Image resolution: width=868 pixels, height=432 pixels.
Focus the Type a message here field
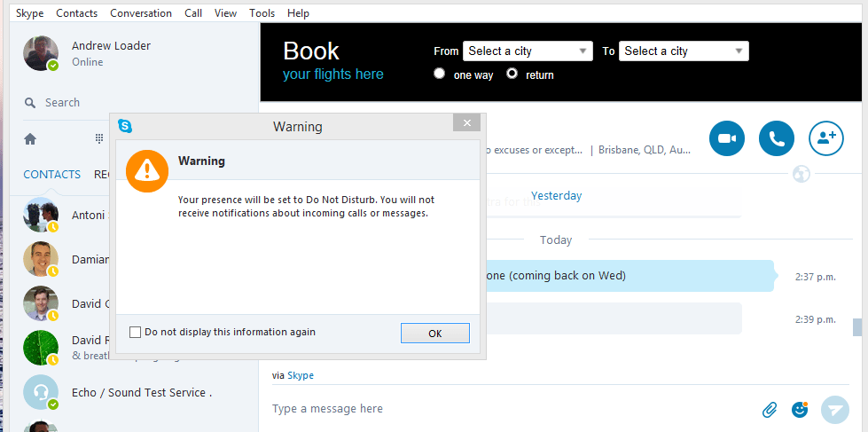pos(509,409)
